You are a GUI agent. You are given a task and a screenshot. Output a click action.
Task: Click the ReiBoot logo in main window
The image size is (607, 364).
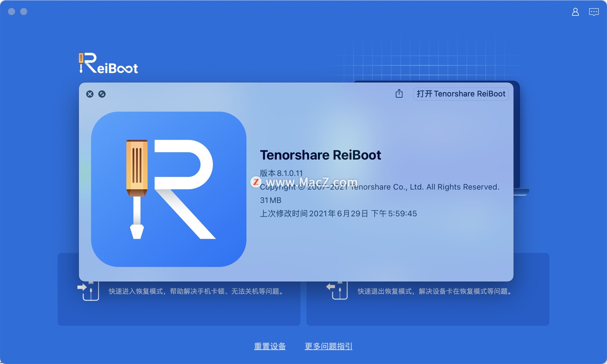tap(108, 63)
